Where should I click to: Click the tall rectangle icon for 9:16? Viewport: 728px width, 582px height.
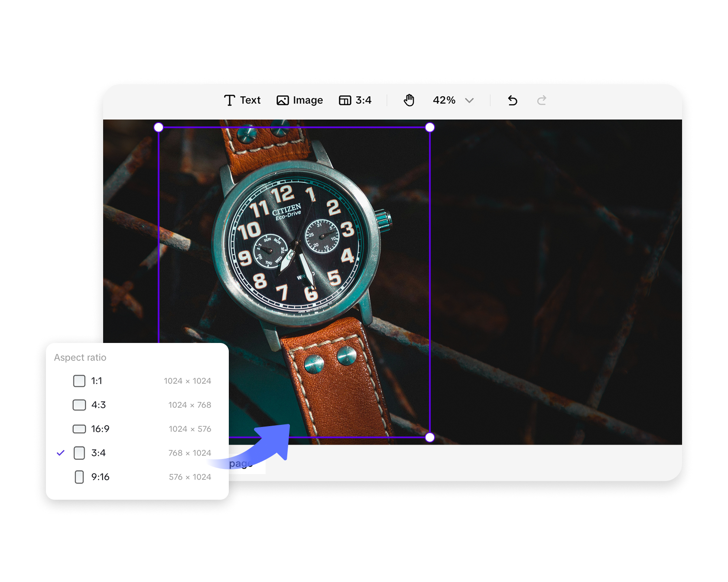point(79,477)
